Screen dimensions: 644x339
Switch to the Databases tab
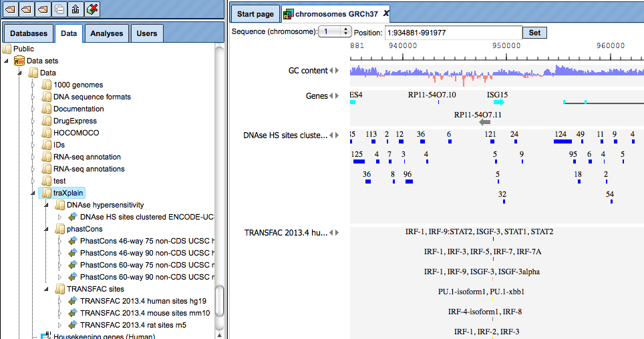pos(29,33)
